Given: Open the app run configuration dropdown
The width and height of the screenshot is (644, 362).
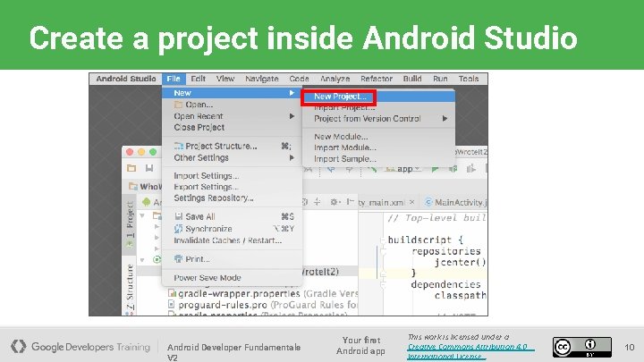Looking at the screenshot, I should 402,169.
